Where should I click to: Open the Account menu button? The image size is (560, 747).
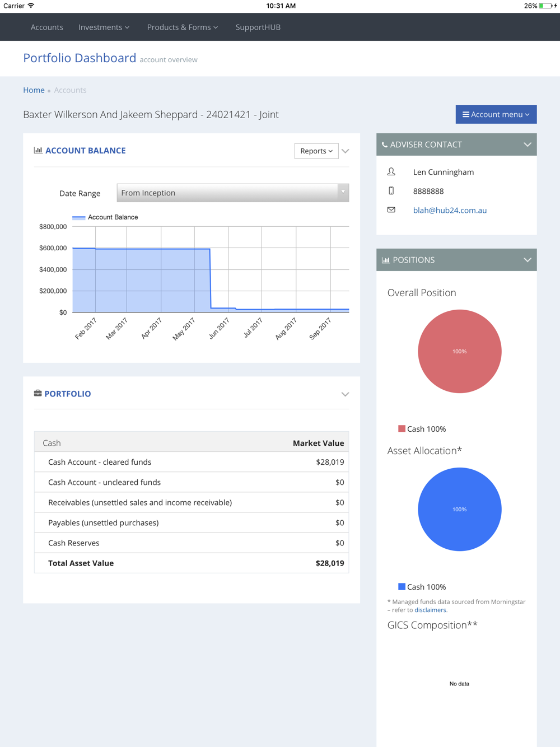pyautogui.click(x=496, y=114)
